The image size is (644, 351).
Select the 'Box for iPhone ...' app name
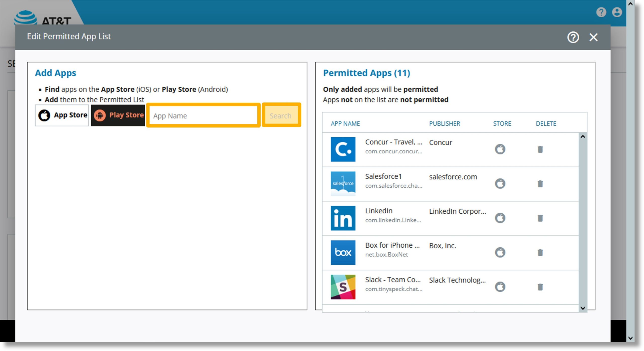coord(392,245)
